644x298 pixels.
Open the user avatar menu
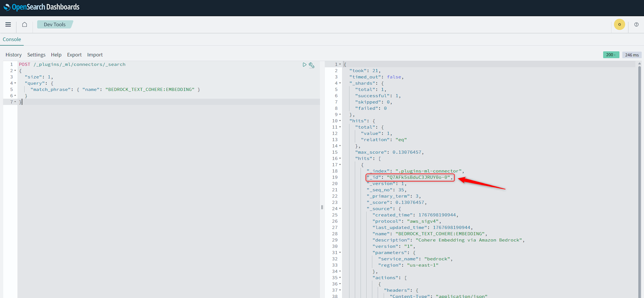tap(619, 24)
